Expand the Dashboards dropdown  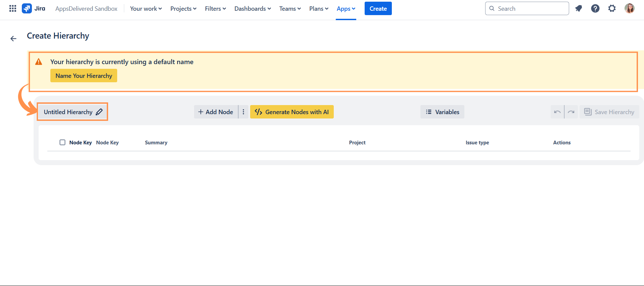click(252, 9)
